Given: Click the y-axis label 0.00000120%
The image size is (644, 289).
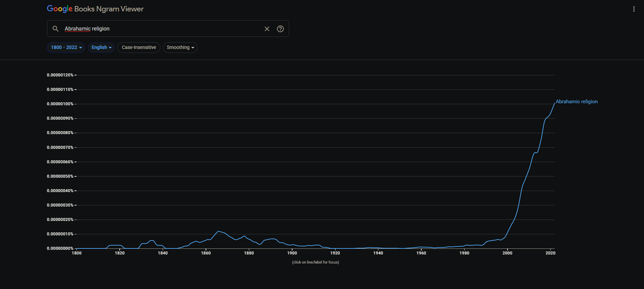Looking at the screenshot, I should 60,75.
